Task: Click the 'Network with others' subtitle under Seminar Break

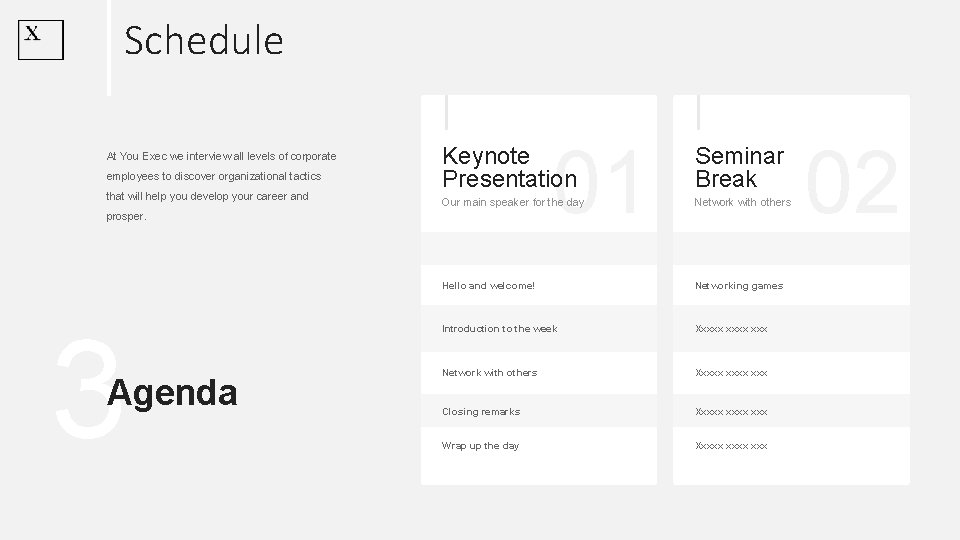Action: point(743,203)
